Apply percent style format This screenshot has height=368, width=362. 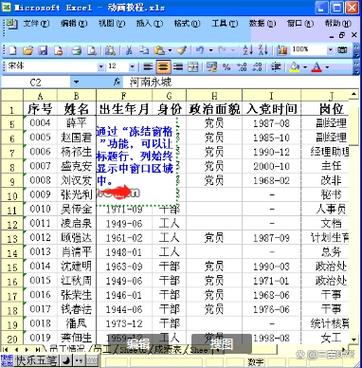point(227,67)
